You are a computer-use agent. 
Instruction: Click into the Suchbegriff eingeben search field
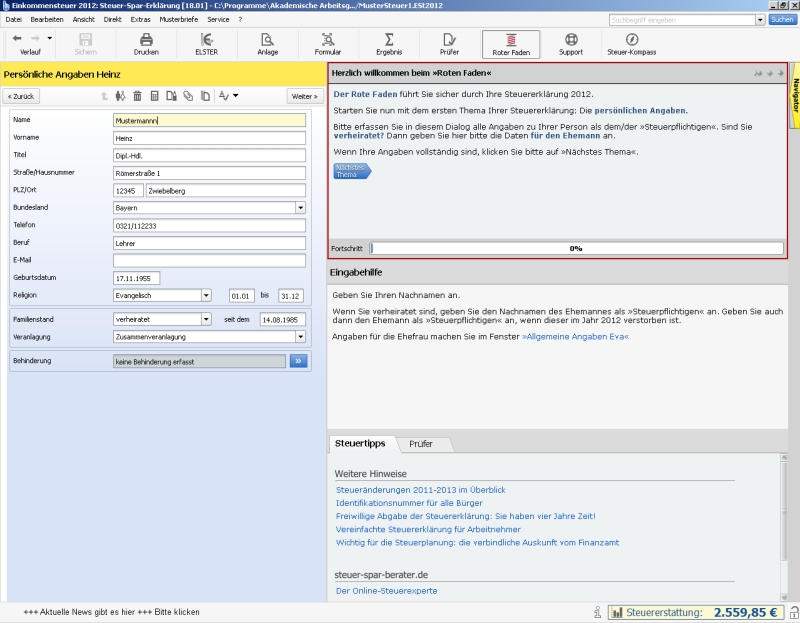coord(682,20)
